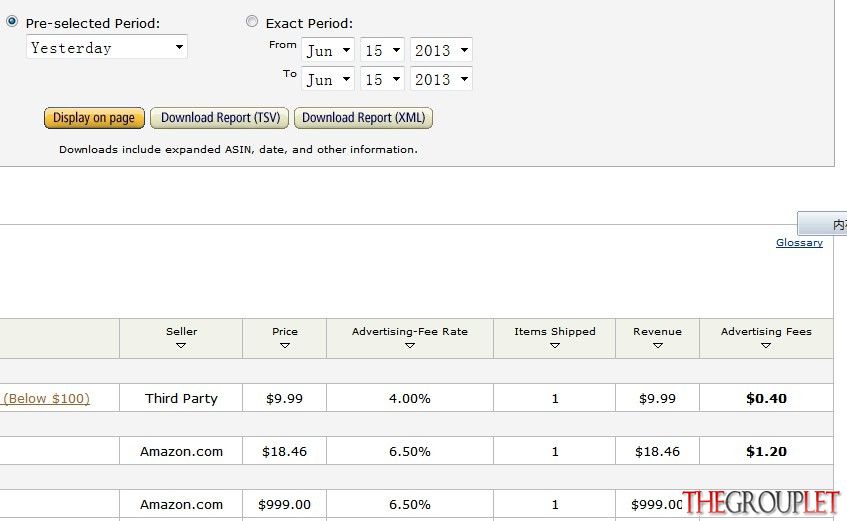Image resolution: width=847 pixels, height=521 pixels.
Task: Click Download Report (XML) button
Action: pos(364,118)
